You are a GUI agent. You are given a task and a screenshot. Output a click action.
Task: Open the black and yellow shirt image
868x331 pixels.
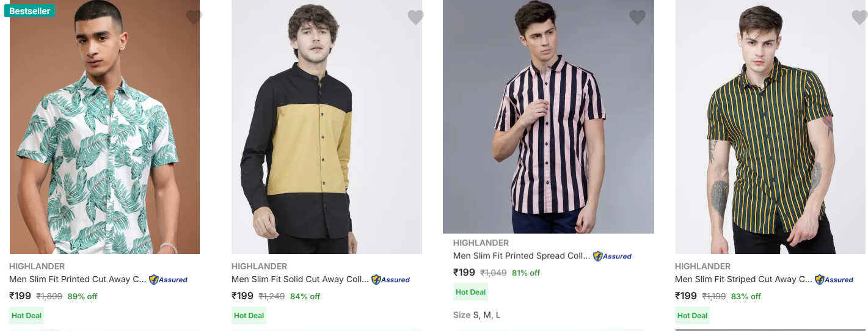(x=326, y=134)
